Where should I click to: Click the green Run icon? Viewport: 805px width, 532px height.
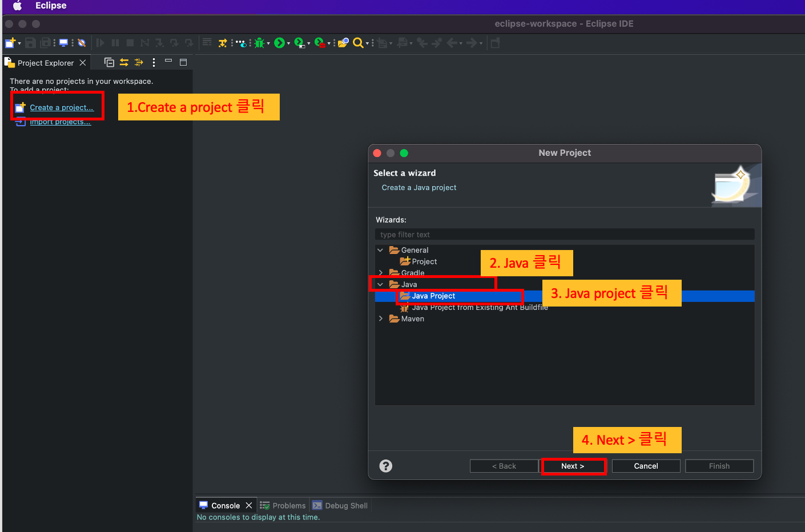pos(279,43)
